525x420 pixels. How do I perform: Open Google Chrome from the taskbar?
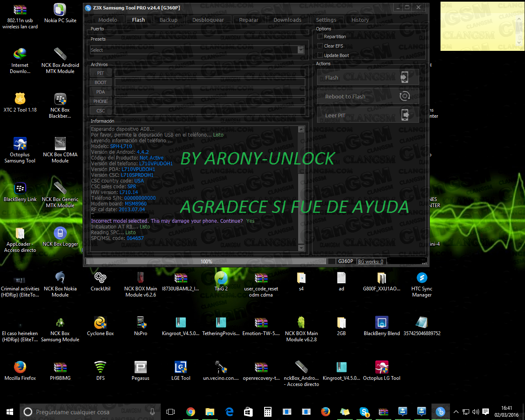[x=191, y=412]
